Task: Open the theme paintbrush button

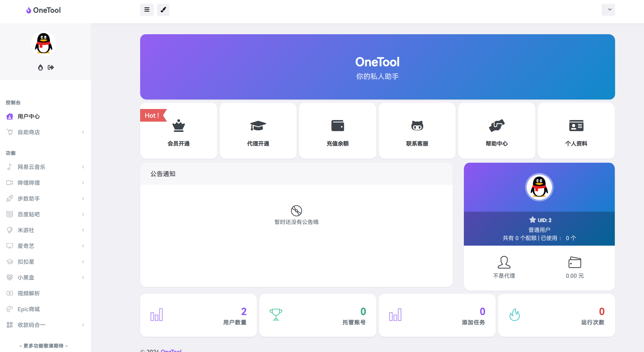Action: [x=163, y=10]
